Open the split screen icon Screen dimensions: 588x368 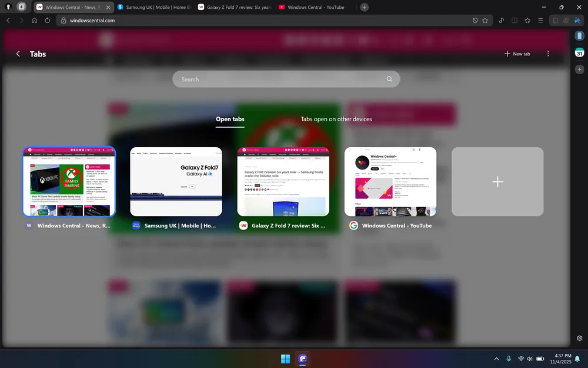(x=514, y=20)
